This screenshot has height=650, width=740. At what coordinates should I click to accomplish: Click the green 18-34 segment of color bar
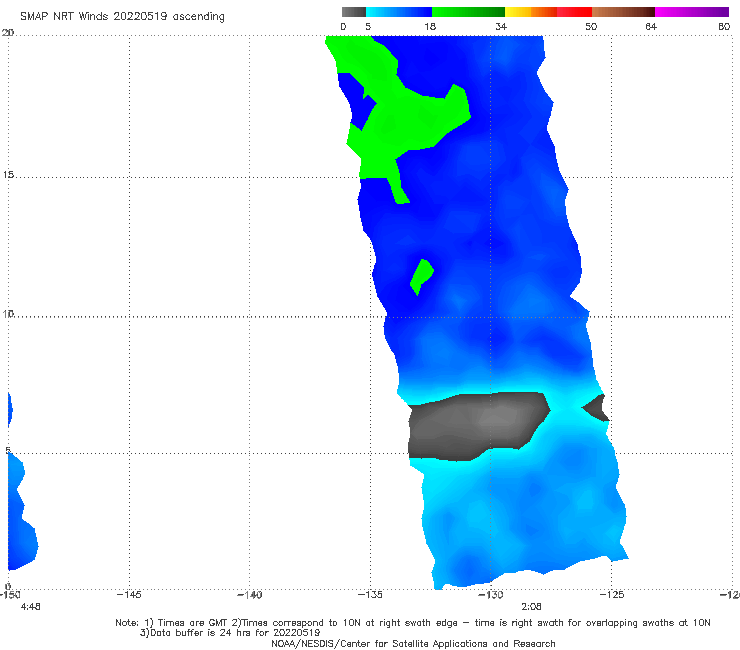469,12
